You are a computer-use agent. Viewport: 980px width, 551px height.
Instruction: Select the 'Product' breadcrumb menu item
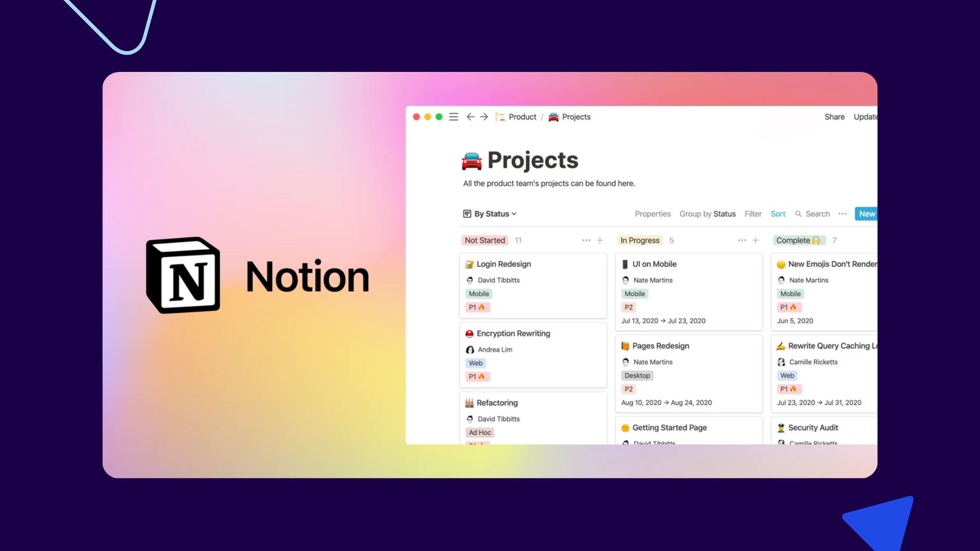tap(522, 116)
